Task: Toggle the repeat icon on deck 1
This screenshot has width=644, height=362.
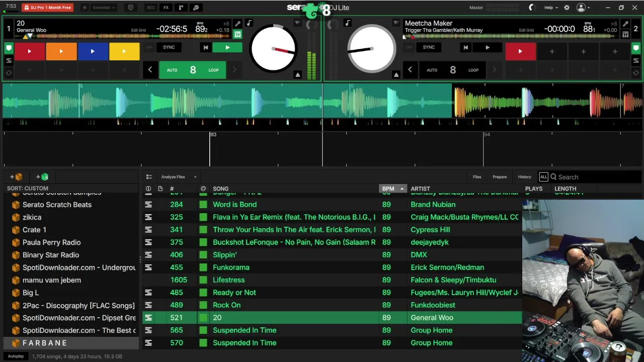Action: [x=9, y=73]
